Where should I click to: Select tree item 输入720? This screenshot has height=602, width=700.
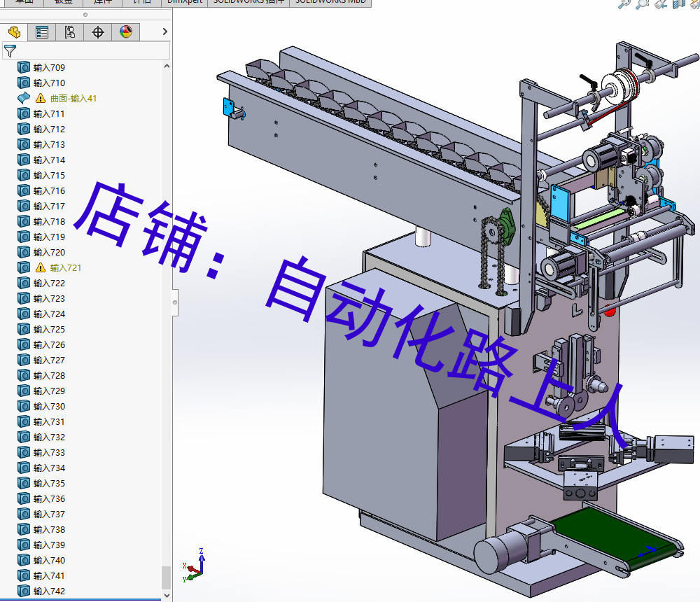[49, 252]
